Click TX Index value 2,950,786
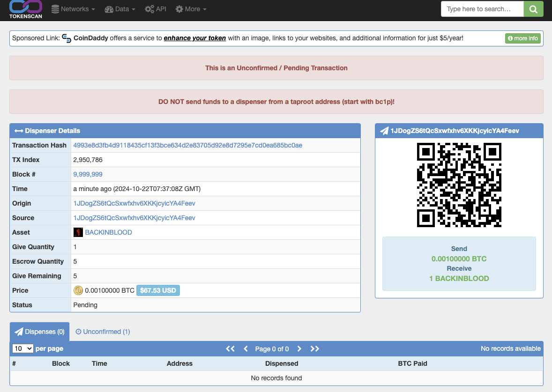The width and height of the screenshot is (552, 392). point(88,160)
